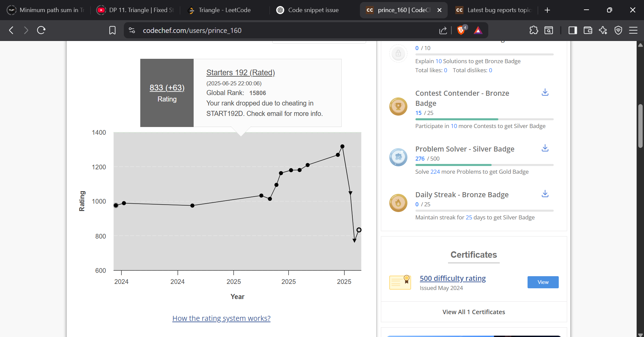Click Problem Solver progress bar
The image size is (644, 337).
[484, 165]
